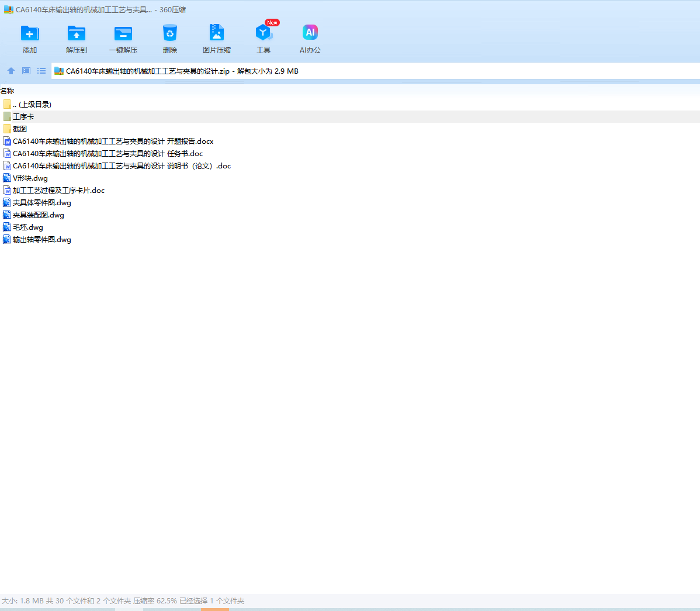Image resolution: width=700 pixels, height=611 pixels.
Task: Click the Word icon of 开题报告.docx file
Action: click(x=6, y=141)
